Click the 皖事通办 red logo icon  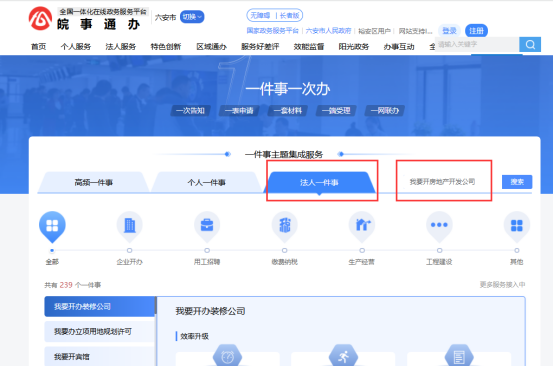(x=40, y=18)
